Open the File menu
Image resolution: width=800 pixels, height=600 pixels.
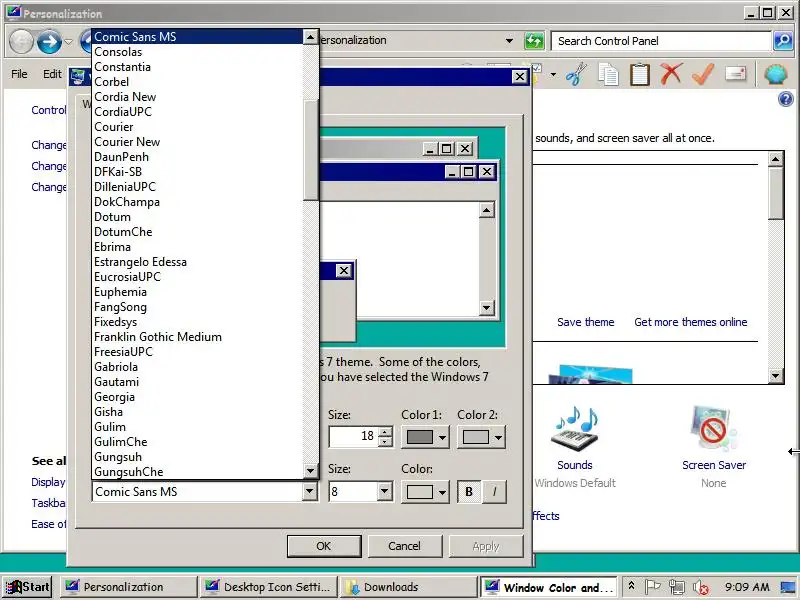(19, 74)
